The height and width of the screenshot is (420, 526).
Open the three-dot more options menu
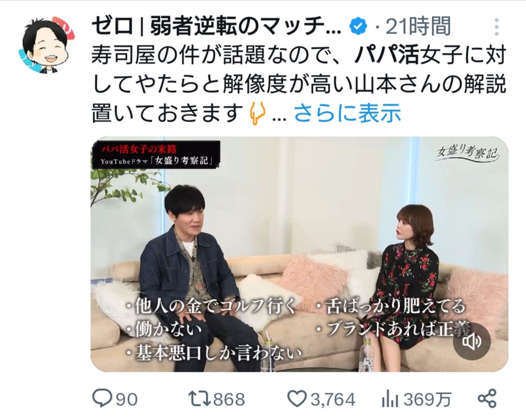point(497,27)
